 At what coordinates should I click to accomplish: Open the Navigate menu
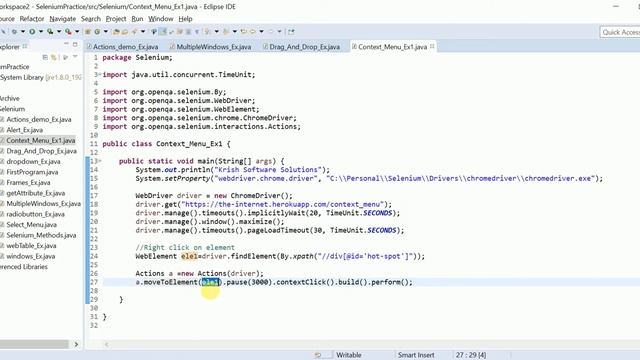click(62, 19)
